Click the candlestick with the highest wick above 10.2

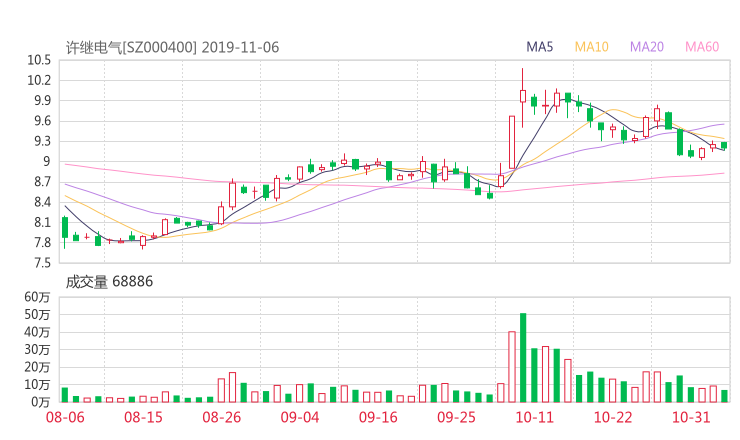tap(523, 97)
